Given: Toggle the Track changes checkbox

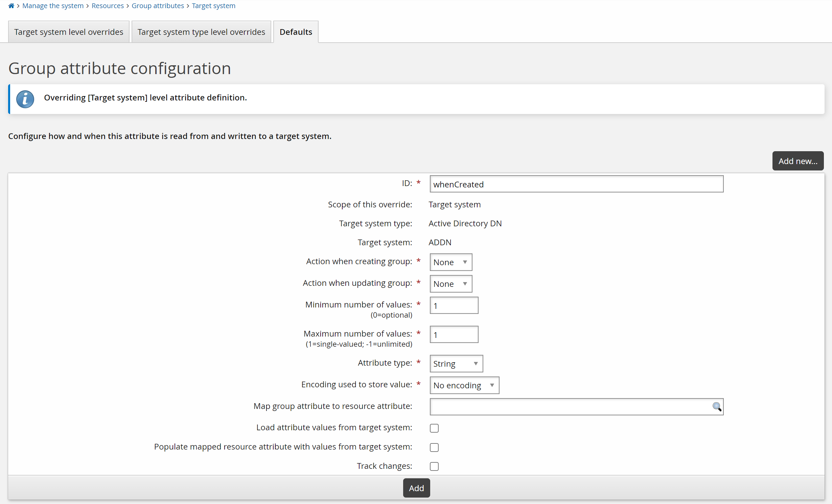Looking at the screenshot, I should pyautogui.click(x=434, y=466).
